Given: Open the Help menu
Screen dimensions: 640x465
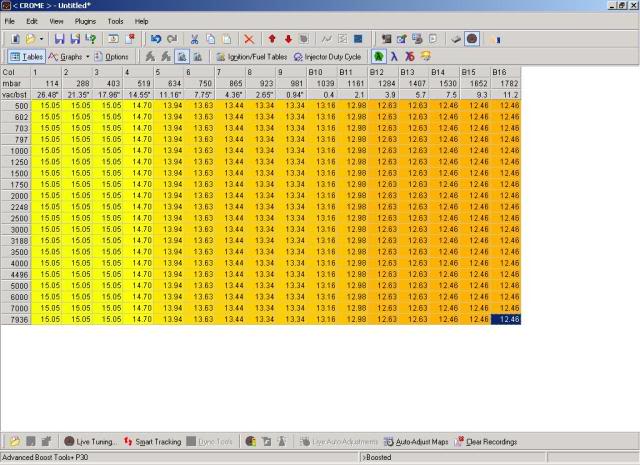Looking at the screenshot, I should (142, 21).
